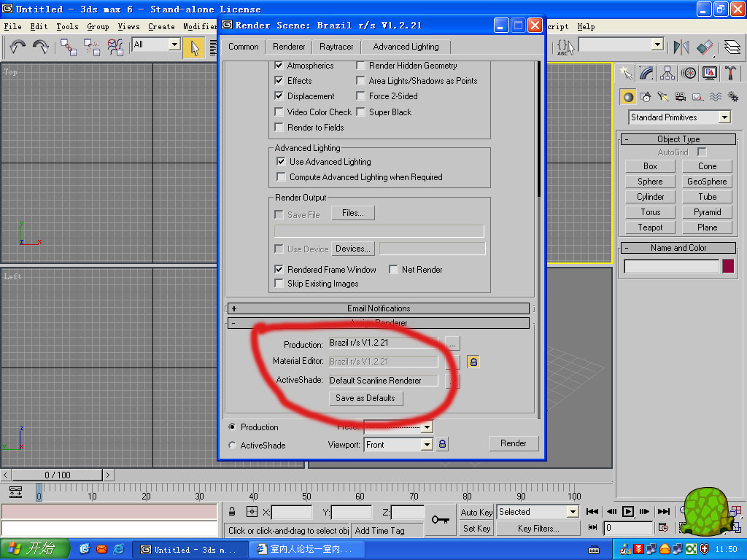Open the Hierarchy command panel tab
This screenshot has height=560, width=747.
667,73
